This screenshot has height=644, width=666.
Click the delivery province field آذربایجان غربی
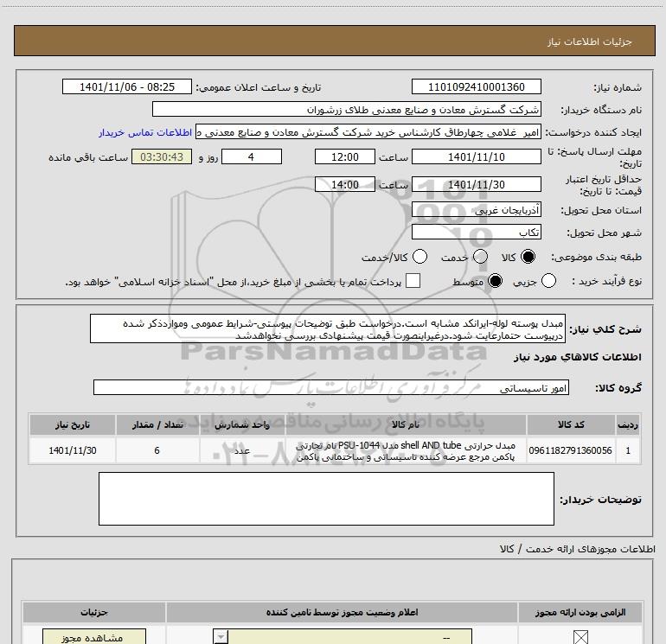pos(476,210)
